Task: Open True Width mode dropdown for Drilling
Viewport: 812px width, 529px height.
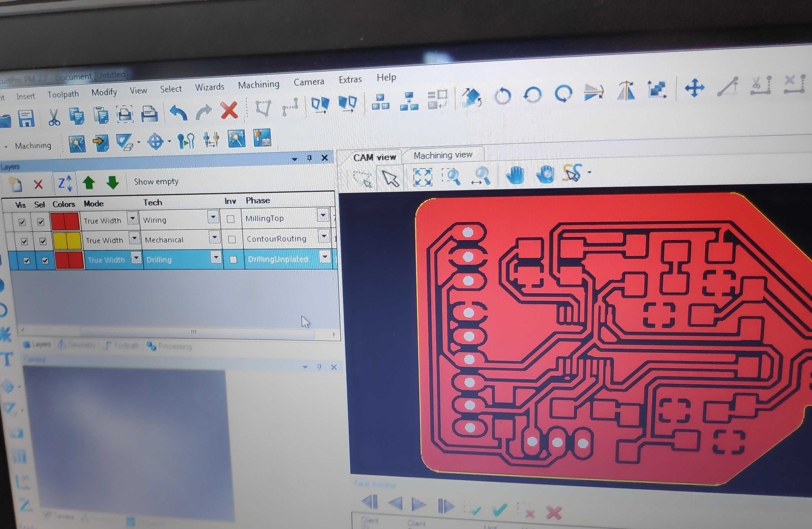Action: 136,258
